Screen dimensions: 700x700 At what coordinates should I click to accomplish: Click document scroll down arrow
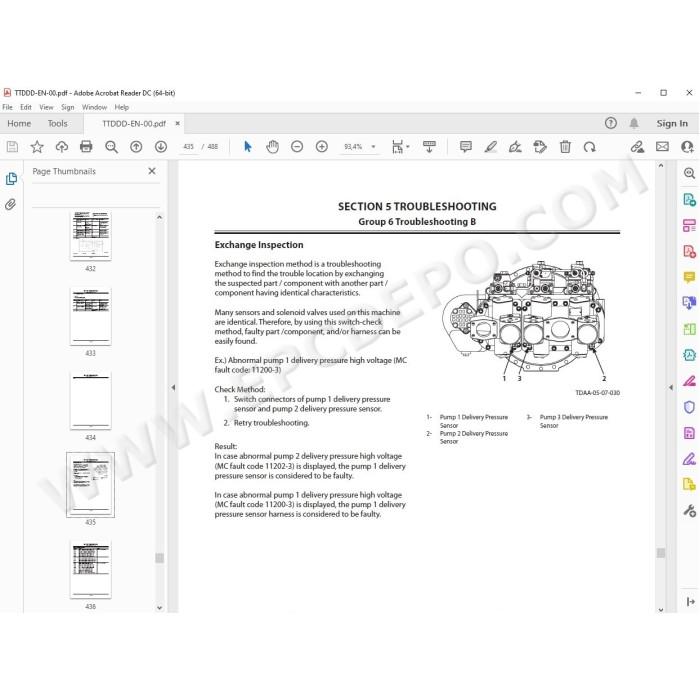click(x=661, y=609)
